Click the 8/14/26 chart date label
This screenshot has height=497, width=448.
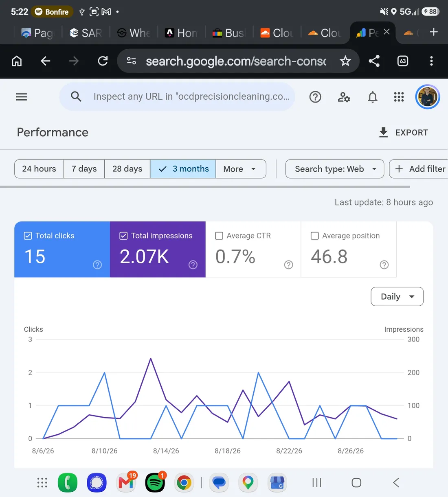(x=166, y=451)
